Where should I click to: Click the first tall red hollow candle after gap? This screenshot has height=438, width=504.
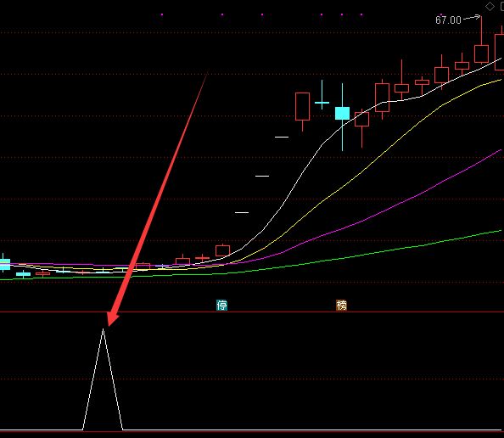point(302,107)
